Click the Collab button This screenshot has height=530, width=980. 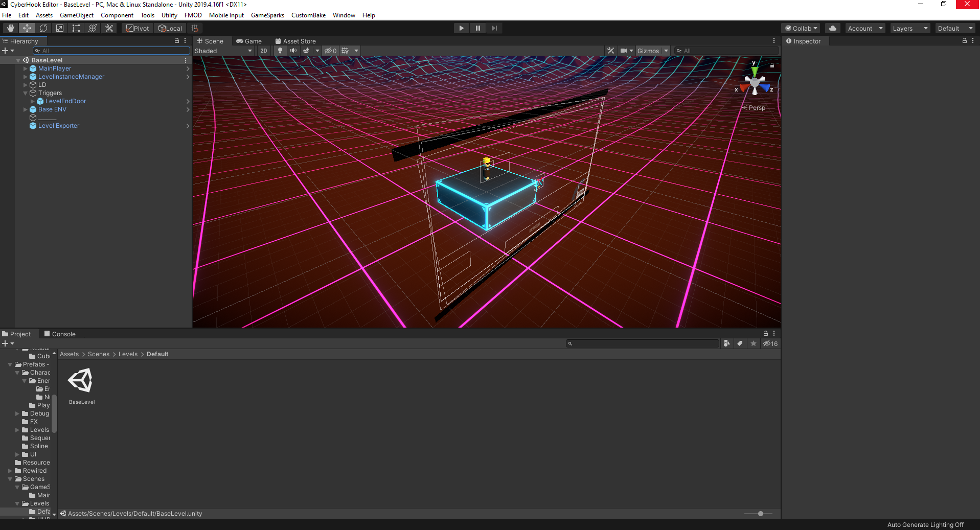tap(801, 28)
